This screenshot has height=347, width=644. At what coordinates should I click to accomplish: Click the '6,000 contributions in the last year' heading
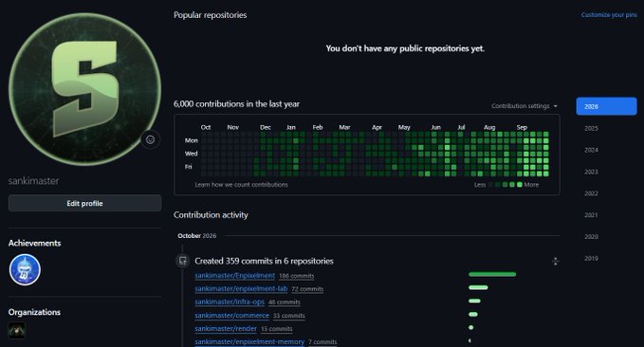[236, 104]
